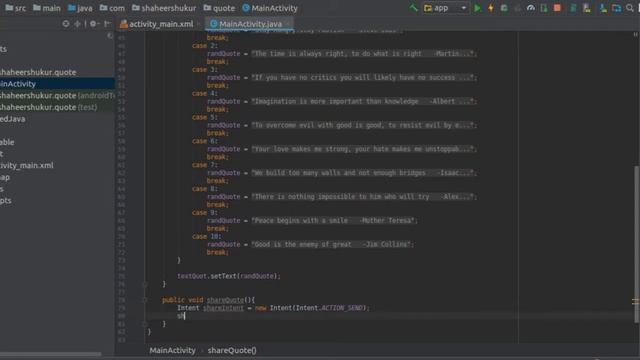This screenshot has width=640, height=360.
Task: Select generatedJava folder in project tree
Action: (x=13, y=119)
